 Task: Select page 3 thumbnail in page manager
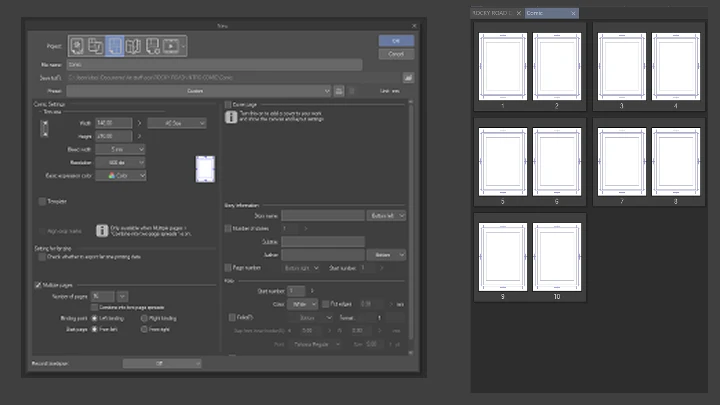point(620,66)
